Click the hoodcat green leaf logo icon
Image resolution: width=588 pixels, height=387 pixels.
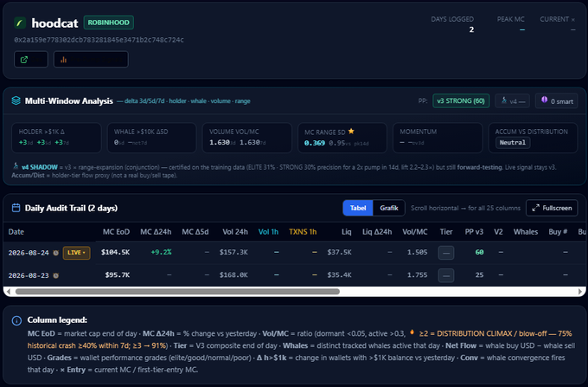20,23
